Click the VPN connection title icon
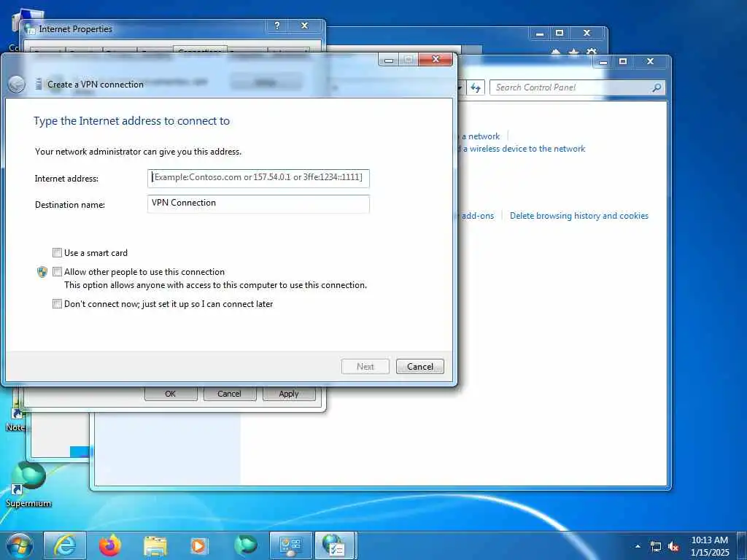Image resolution: width=747 pixels, height=560 pixels. coord(39,85)
